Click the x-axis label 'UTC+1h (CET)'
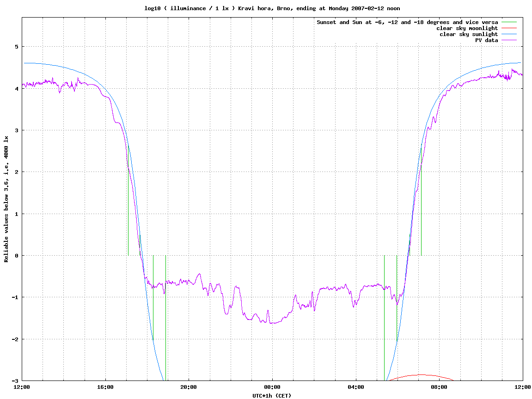Image resolution: width=532 pixels, height=399 pixels. click(x=272, y=396)
